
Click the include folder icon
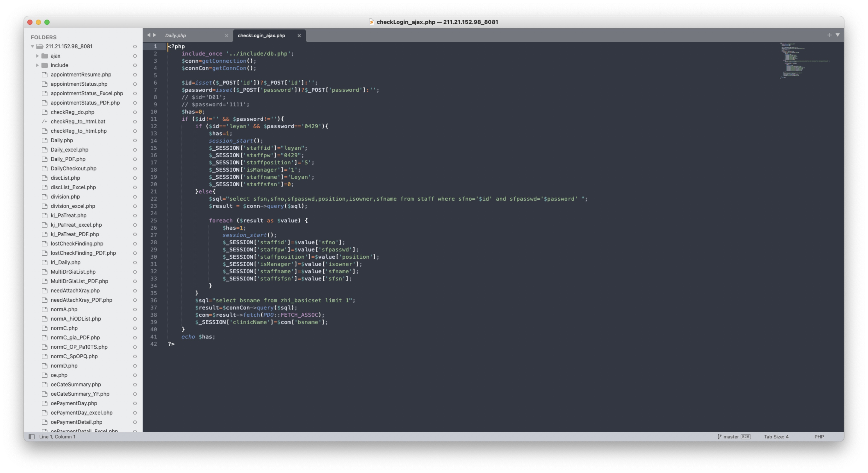pos(44,65)
